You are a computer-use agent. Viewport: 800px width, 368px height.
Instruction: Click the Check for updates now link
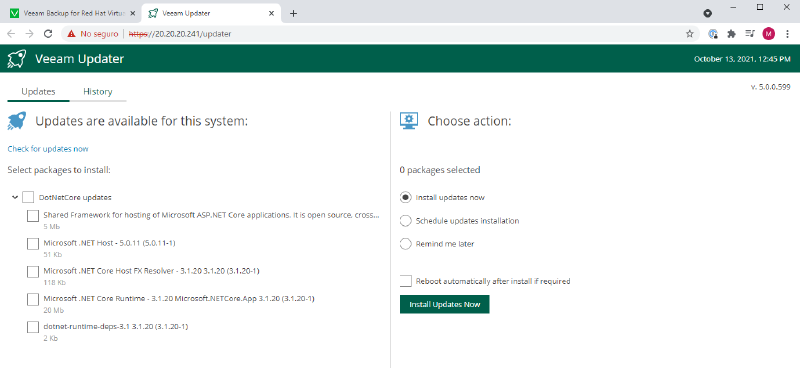point(48,149)
